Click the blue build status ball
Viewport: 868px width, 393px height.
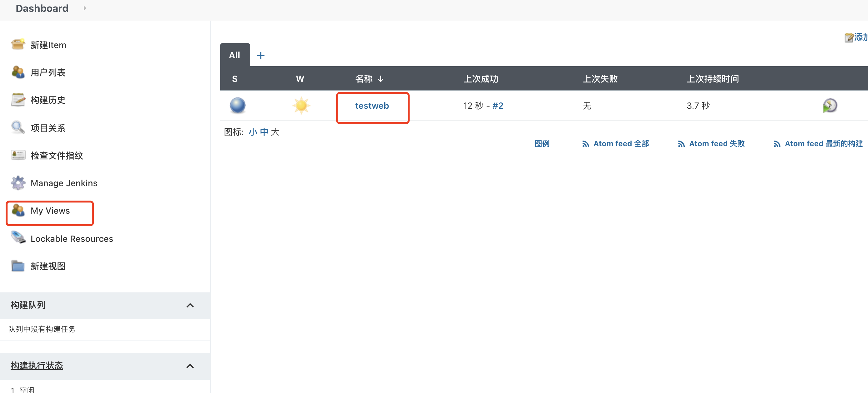point(238,105)
